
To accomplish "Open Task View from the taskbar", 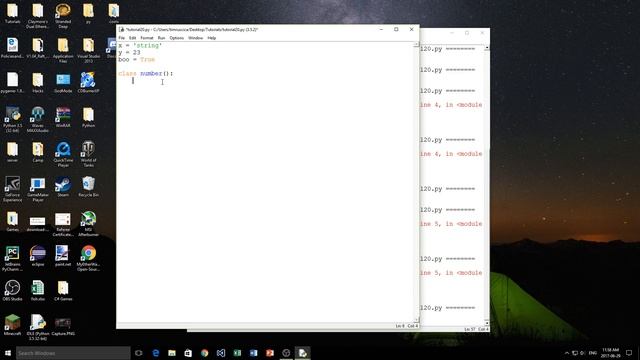I will (139, 353).
